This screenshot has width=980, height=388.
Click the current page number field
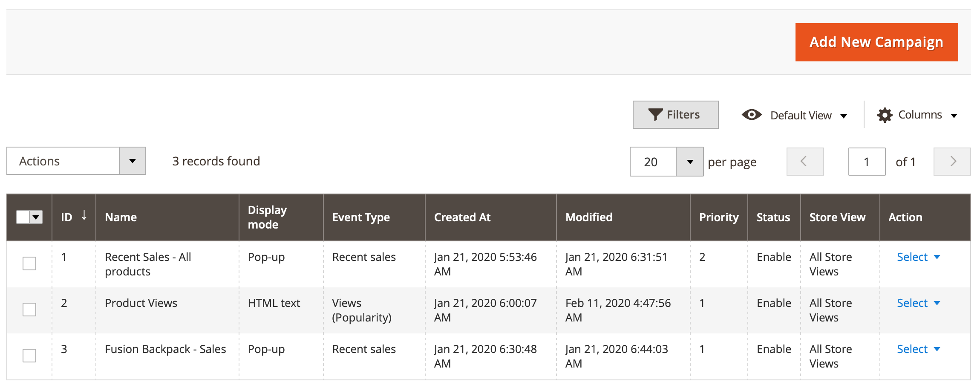click(867, 162)
